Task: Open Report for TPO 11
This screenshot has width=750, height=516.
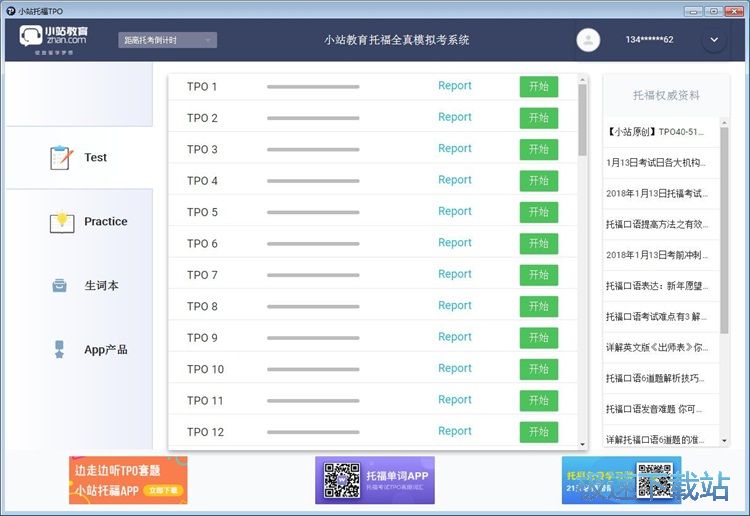Action: (x=454, y=400)
